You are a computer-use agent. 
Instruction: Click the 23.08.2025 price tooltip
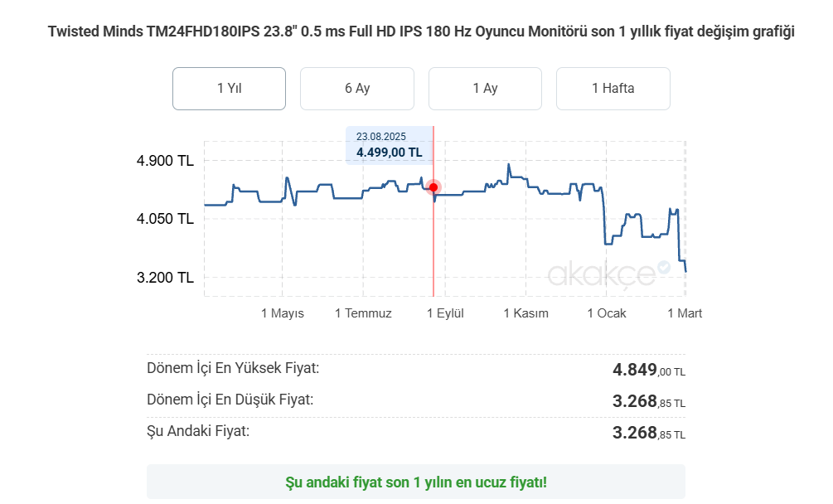pyautogui.click(x=390, y=146)
